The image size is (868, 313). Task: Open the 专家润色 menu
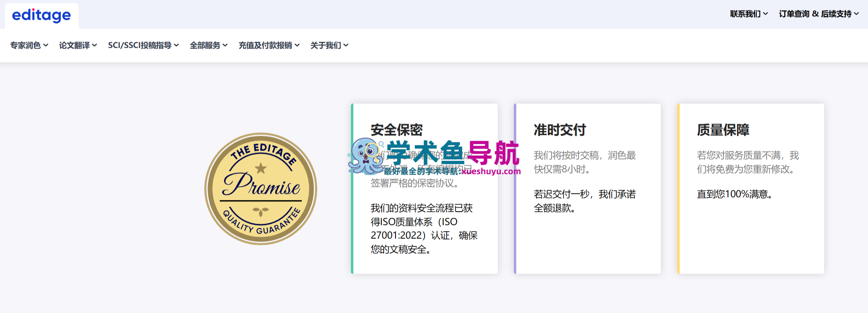click(x=29, y=45)
